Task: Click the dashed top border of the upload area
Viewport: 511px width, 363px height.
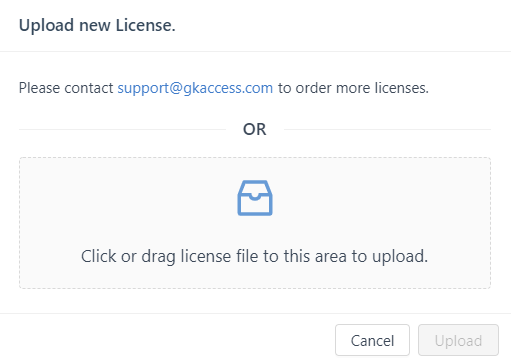Action: (x=255, y=158)
